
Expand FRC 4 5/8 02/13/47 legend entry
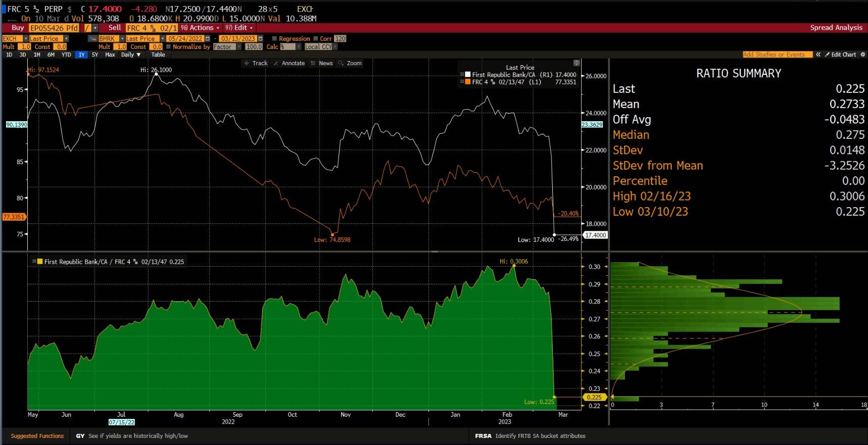point(462,81)
